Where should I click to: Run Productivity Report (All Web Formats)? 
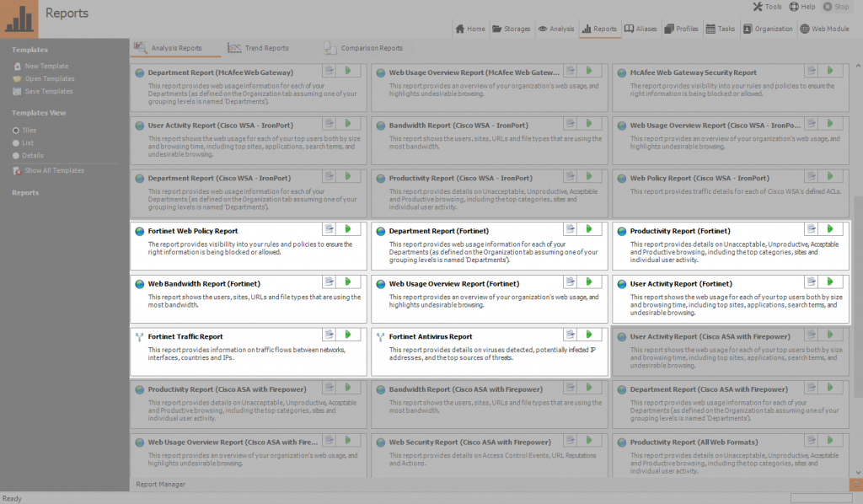point(830,440)
